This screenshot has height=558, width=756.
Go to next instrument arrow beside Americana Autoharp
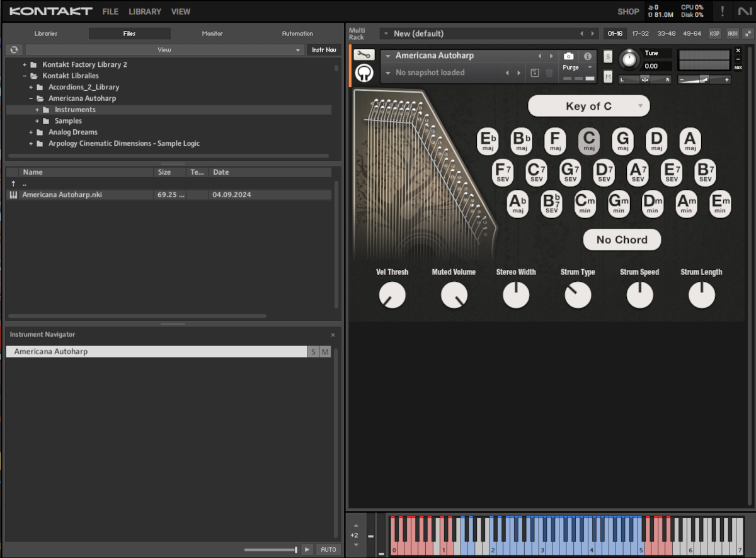tap(552, 56)
